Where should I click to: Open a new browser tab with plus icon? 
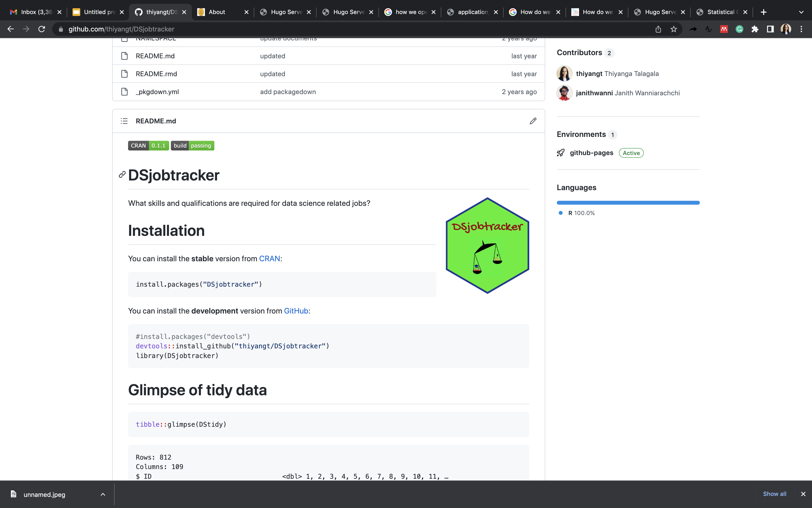(x=763, y=12)
